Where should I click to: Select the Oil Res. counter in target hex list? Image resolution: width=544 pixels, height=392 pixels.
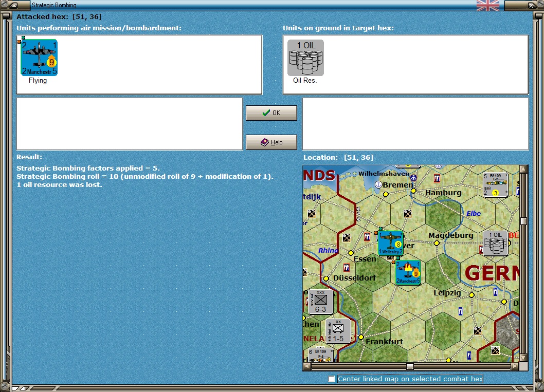(x=305, y=58)
